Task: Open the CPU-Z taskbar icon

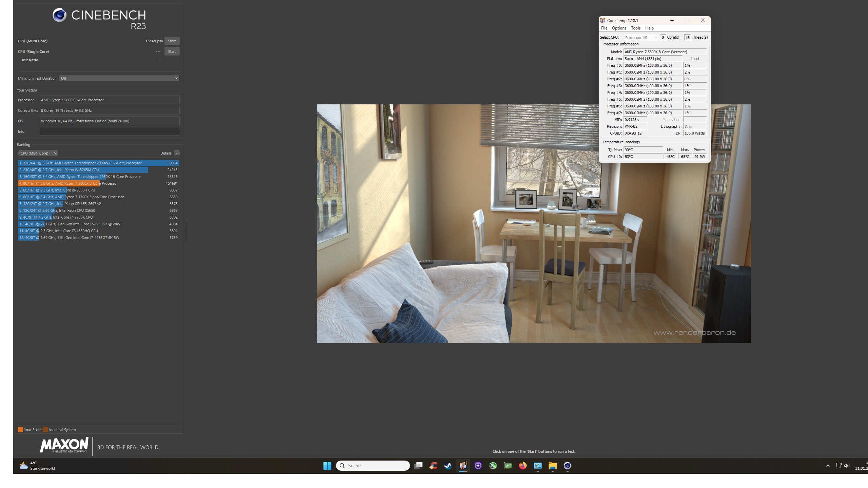Action: tap(478, 466)
